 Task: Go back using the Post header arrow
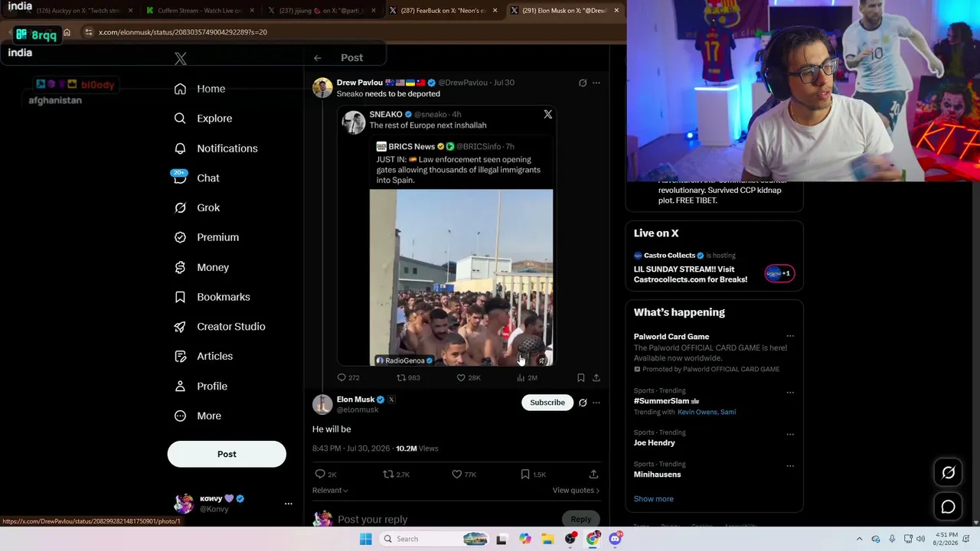point(317,57)
